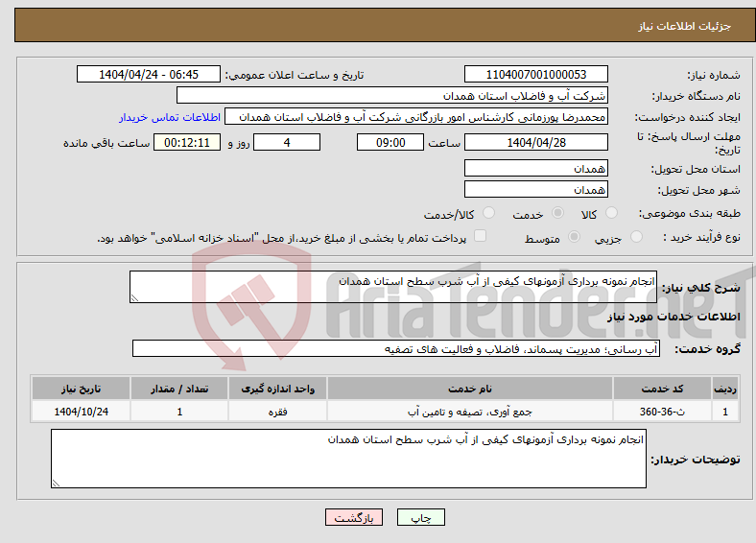
Task: Click the گروه خدمت field
Action: point(396,348)
